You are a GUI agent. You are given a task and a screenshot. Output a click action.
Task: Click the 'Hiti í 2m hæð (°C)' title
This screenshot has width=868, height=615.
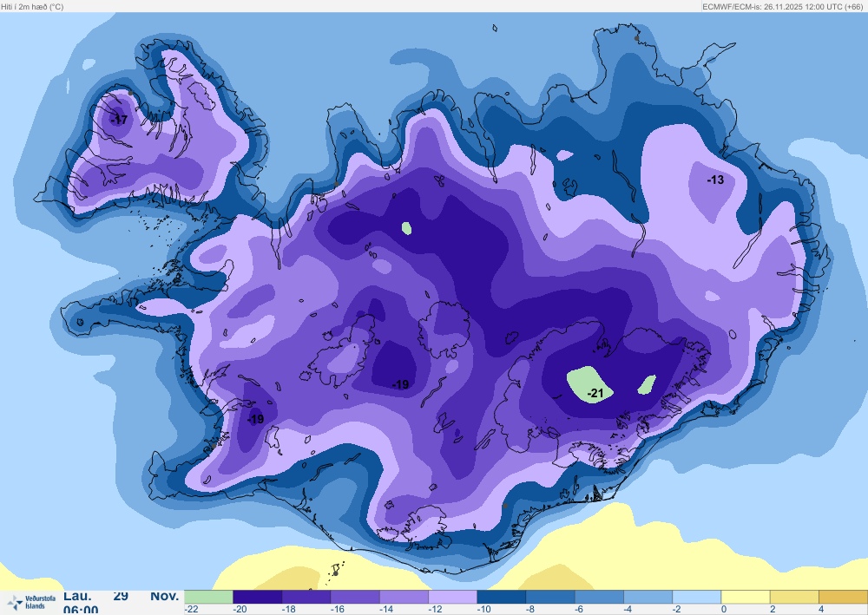(x=32, y=7)
